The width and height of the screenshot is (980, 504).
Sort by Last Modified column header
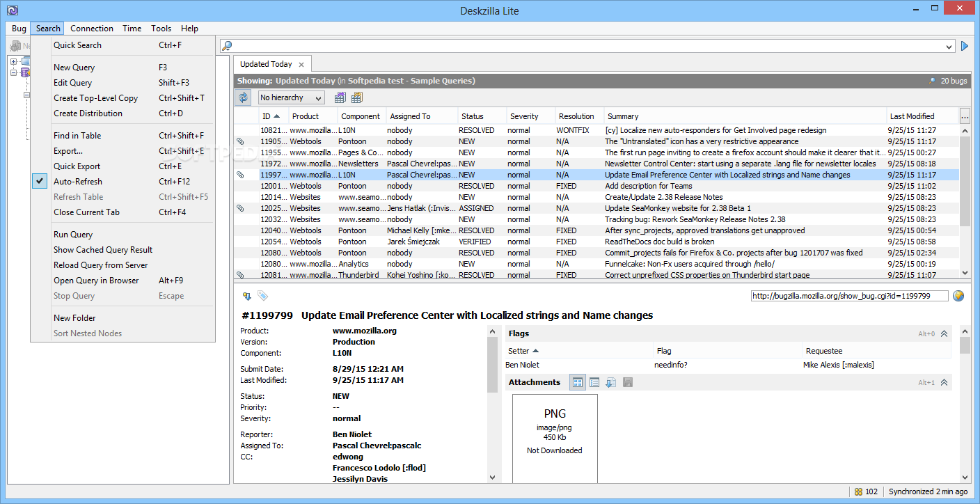click(922, 116)
